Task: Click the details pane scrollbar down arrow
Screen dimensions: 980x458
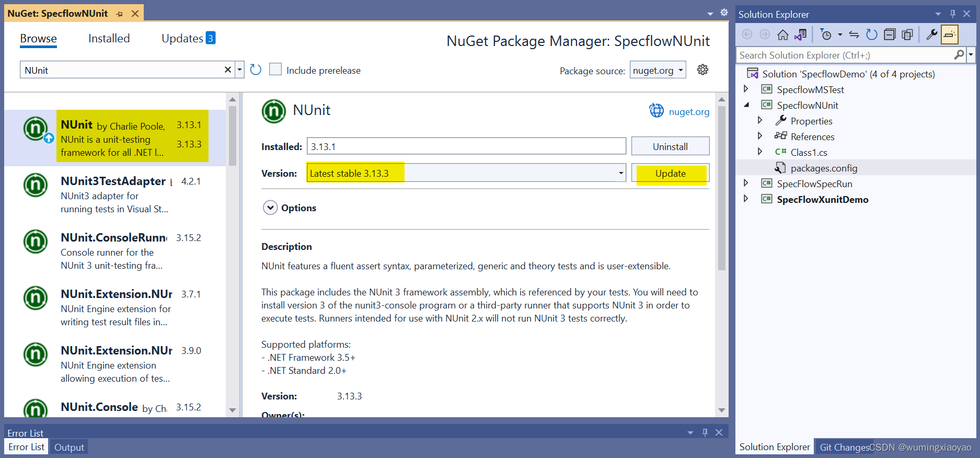Action: pyautogui.click(x=722, y=410)
